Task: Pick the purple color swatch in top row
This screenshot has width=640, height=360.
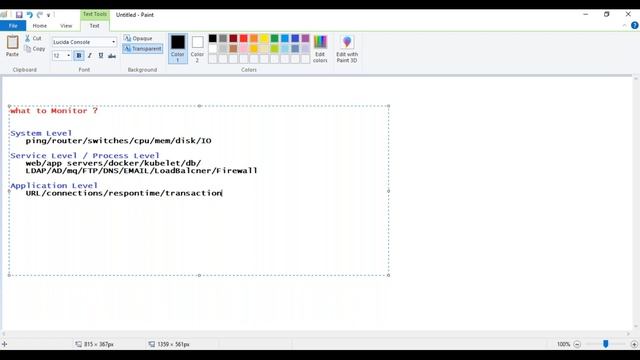Action: pyautogui.click(x=305, y=38)
